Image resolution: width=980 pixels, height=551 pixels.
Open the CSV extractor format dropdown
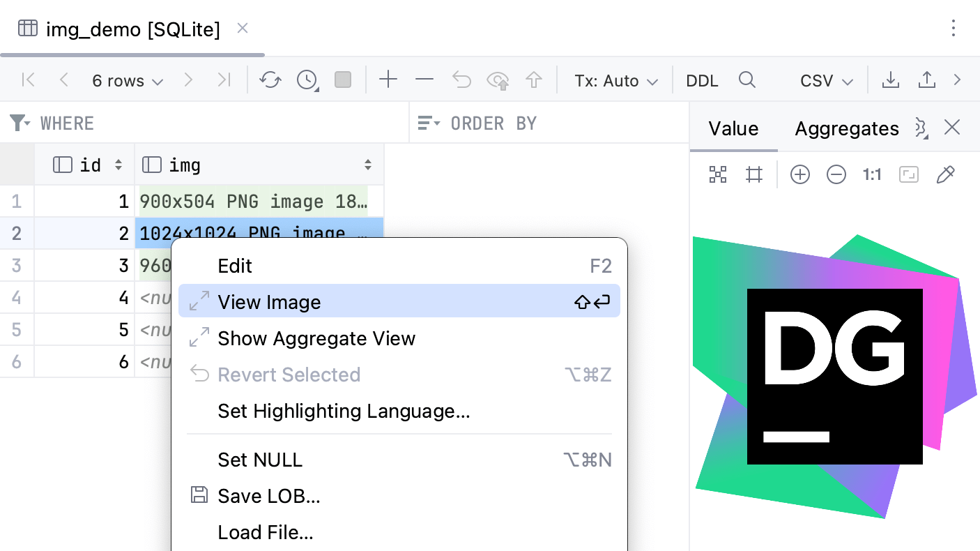[x=825, y=80]
